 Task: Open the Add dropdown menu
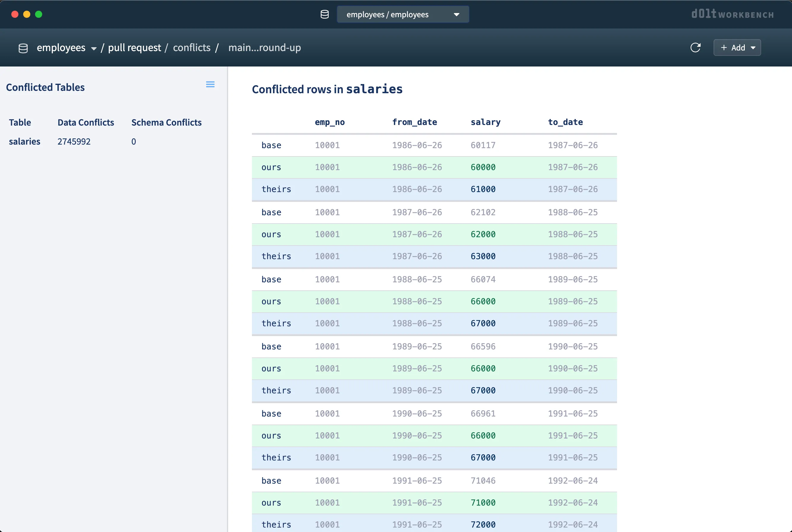[753, 47]
